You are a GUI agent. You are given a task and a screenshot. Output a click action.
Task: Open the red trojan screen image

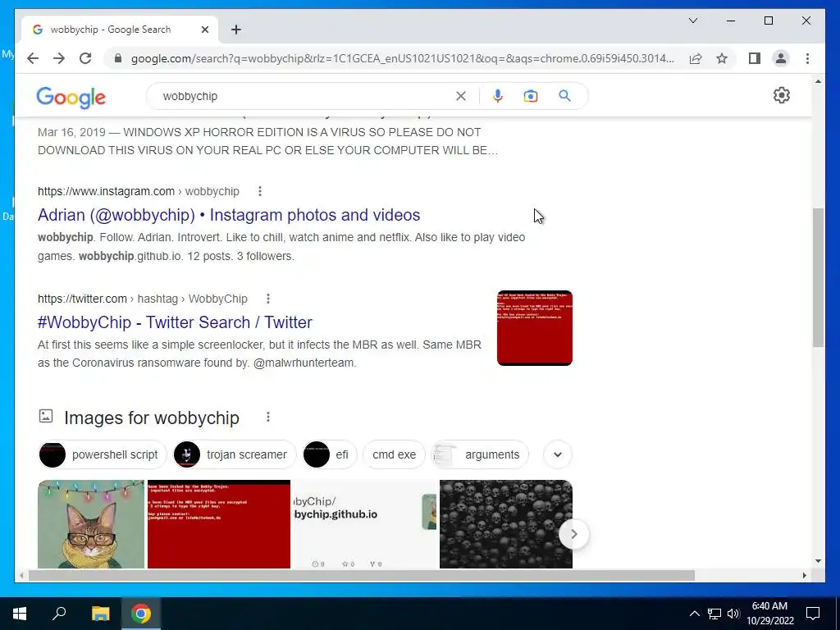point(219,524)
